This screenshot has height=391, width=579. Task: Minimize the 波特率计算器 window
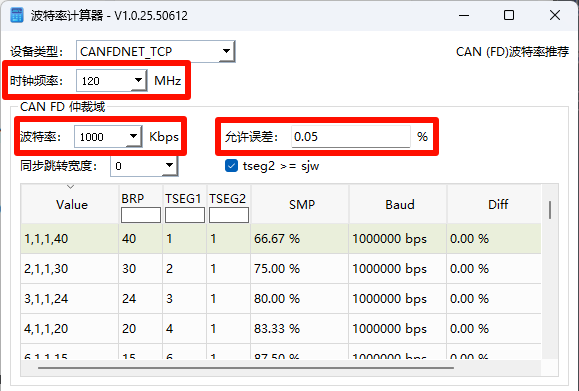coord(464,15)
